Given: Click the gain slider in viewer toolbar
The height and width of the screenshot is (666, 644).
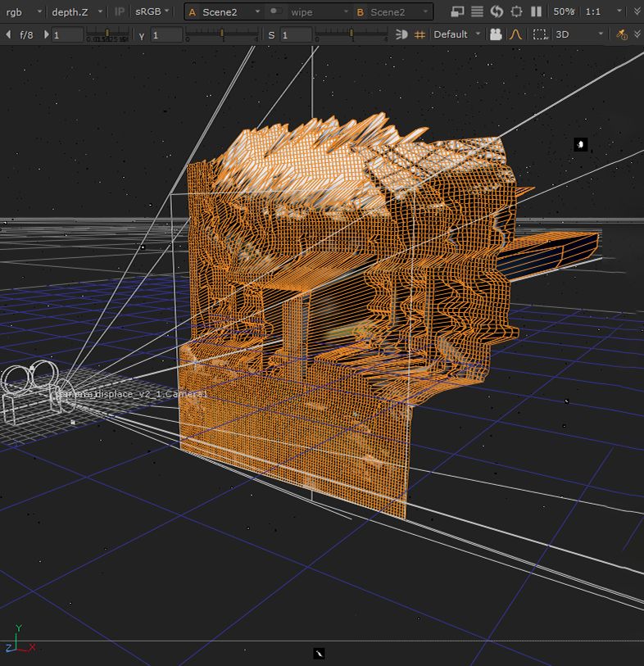Looking at the screenshot, I should pos(108,34).
